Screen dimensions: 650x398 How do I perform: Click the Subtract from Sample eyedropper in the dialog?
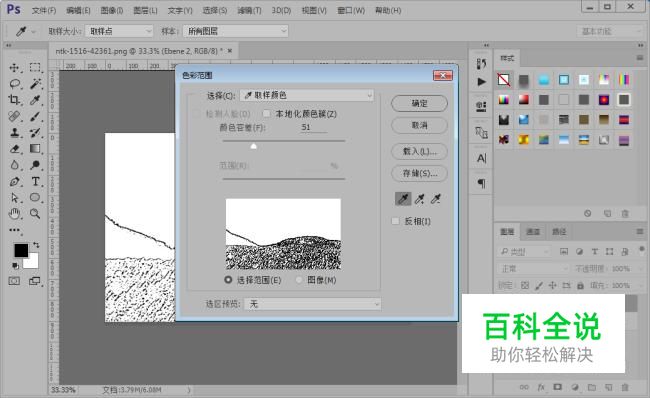coord(436,199)
